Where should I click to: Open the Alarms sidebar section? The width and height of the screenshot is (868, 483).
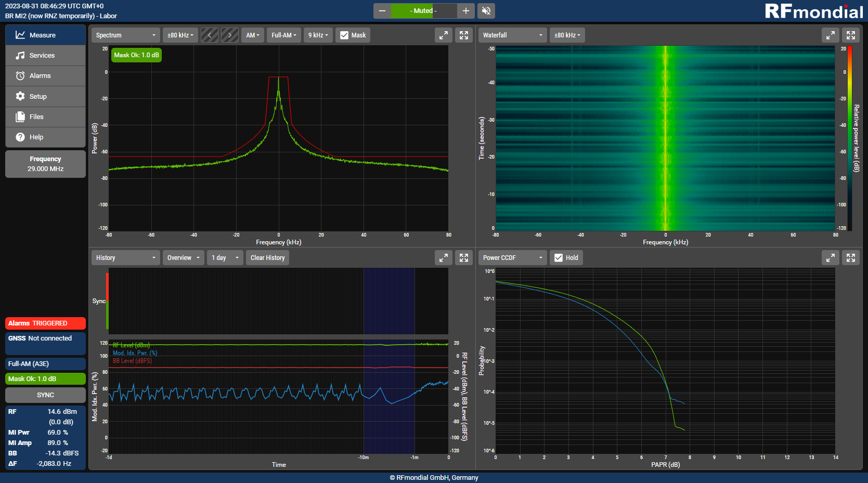[45, 76]
